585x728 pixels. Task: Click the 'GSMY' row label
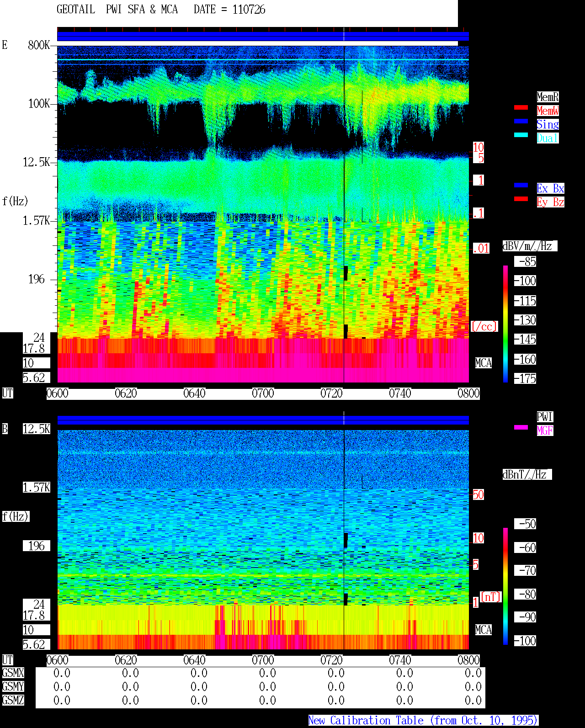tap(13, 686)
